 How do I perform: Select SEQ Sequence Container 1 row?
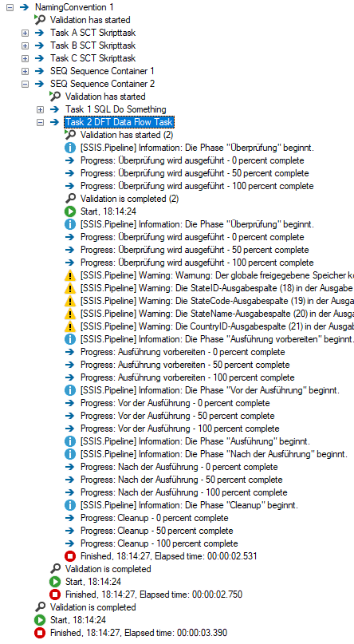(x=102, y=71)
